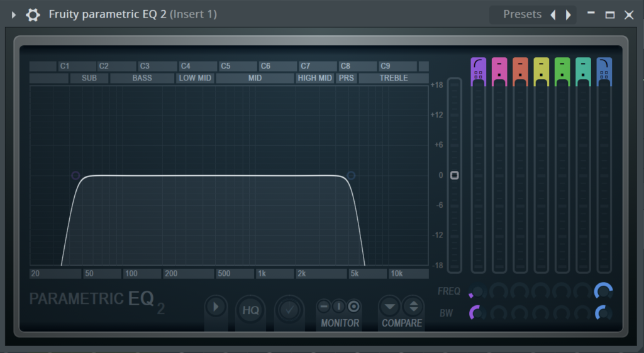
Task: Open the Presets dropdown
Action: (x=522, y=14)
